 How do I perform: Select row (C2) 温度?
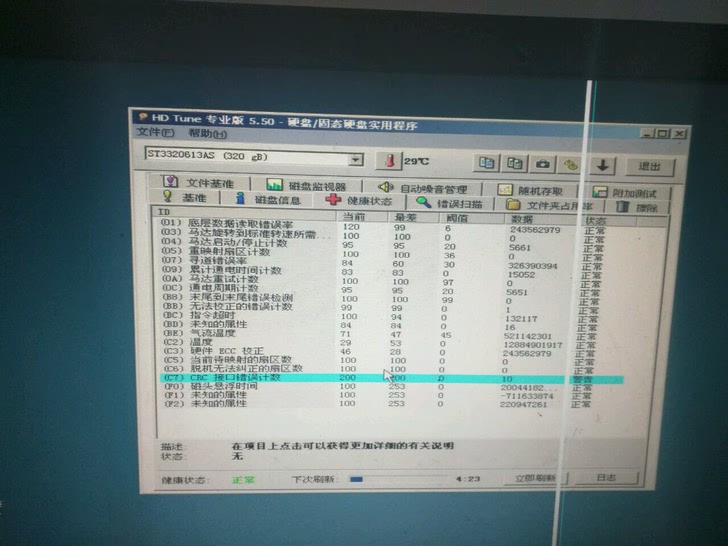(389, 343)
